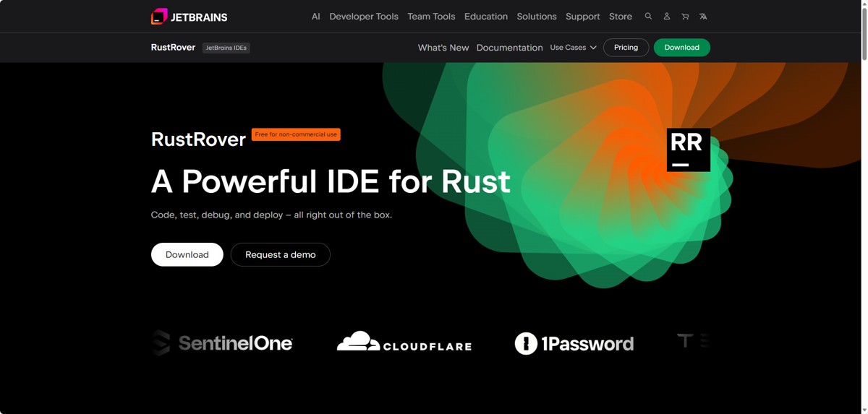Open the Support menu

583,16
